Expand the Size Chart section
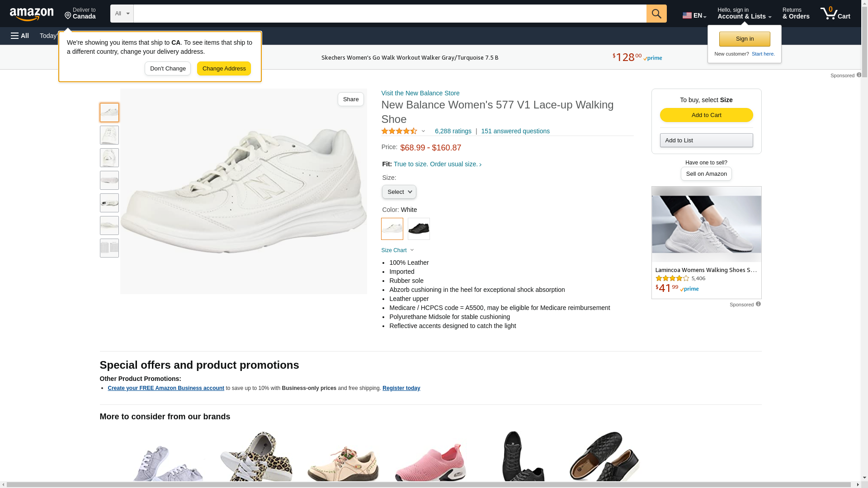 397,250
